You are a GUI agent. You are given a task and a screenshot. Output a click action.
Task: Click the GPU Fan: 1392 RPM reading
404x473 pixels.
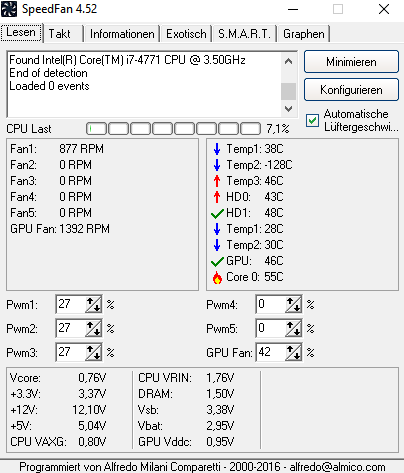click(x=60, y=229)
